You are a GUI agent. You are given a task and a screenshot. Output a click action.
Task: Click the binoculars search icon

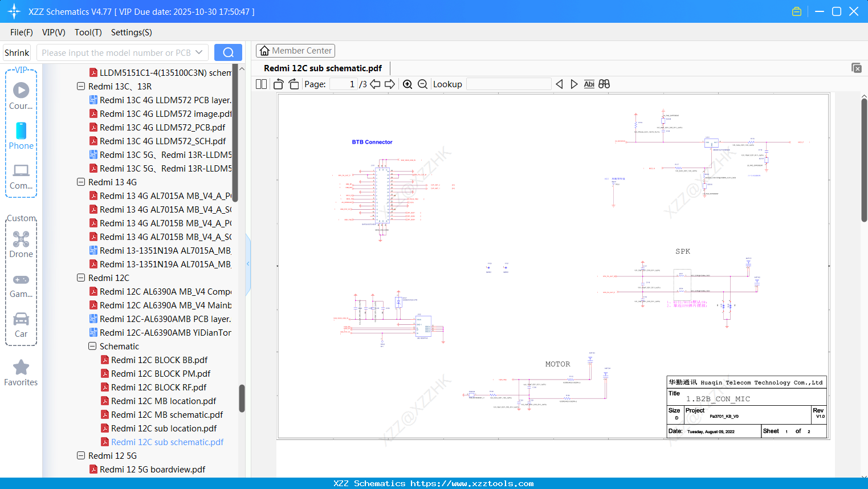click(x=604, y=84)
